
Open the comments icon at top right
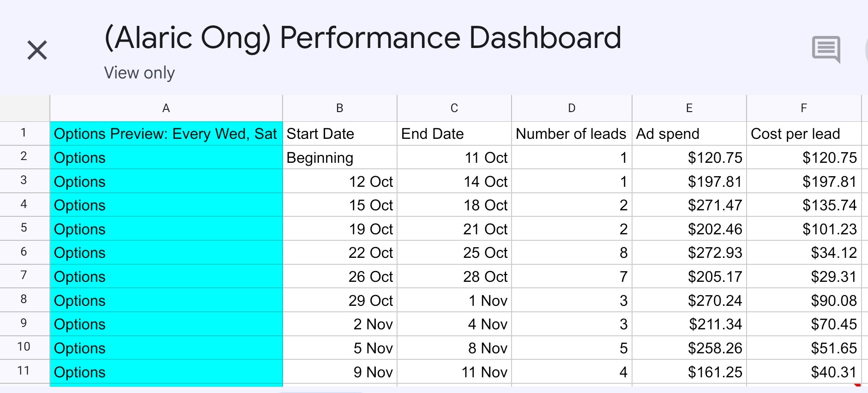(826, 49)
